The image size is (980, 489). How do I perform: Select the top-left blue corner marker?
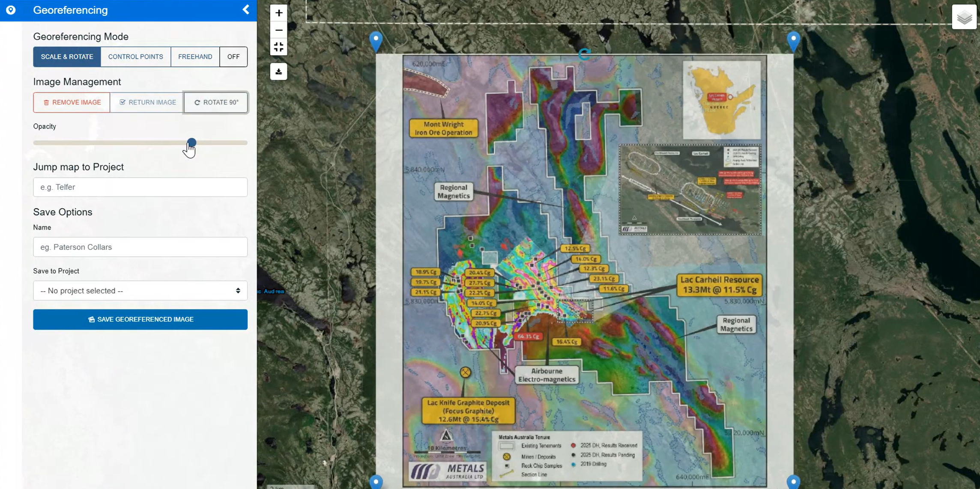376,42
